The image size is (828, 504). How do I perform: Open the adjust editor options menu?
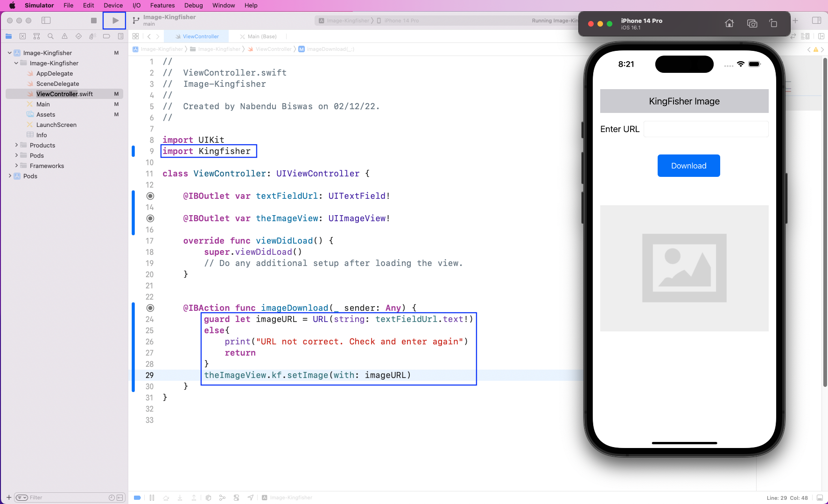[805, 36]
